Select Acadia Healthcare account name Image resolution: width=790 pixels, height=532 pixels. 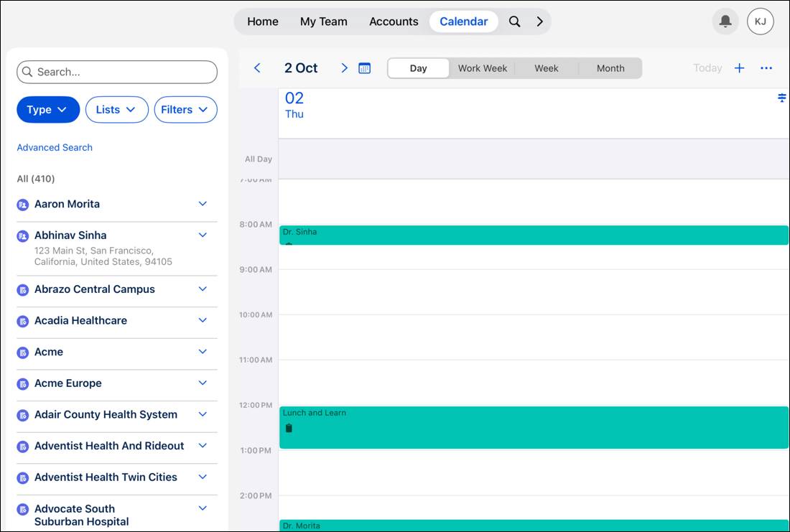pos(80,320)
